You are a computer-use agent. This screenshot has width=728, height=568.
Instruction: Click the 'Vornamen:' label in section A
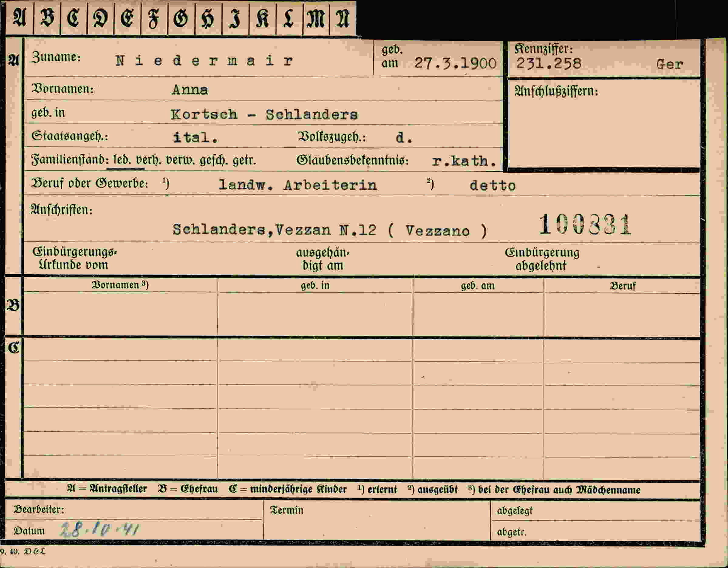(62, 89)
